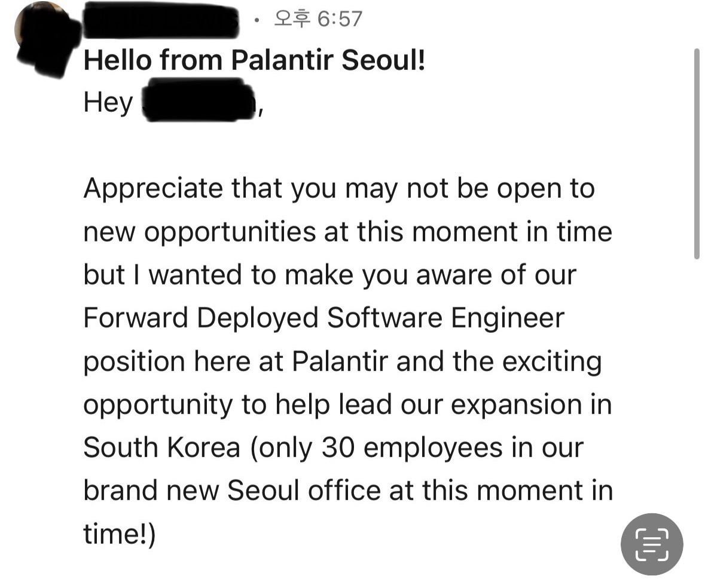Image resolution: width=705 pixels, height=588 pixels.
Task: Click the line 'but I wanted to make'
Action: pos(329,275)
